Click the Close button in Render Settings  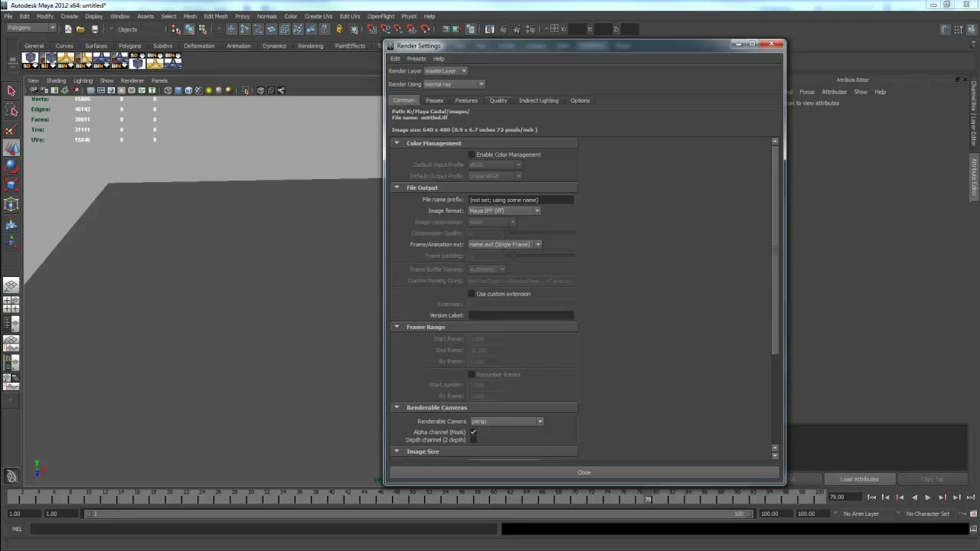[584, 472]
